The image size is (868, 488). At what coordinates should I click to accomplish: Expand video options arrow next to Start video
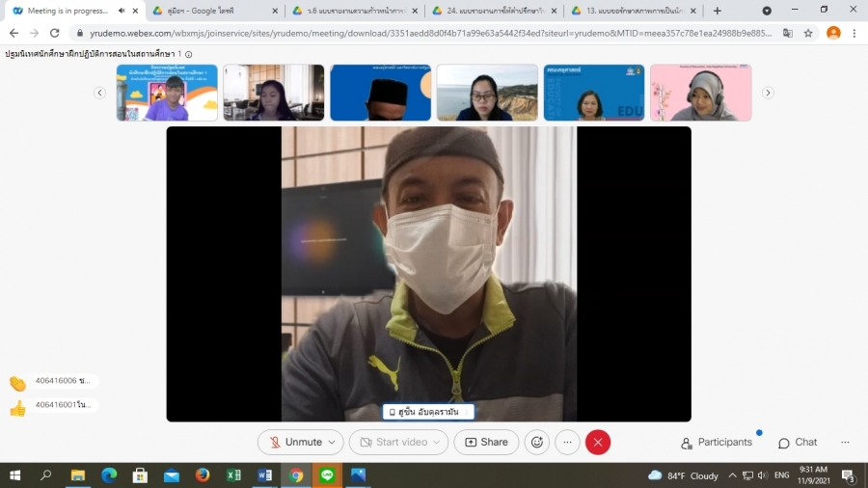coord(438,442)
